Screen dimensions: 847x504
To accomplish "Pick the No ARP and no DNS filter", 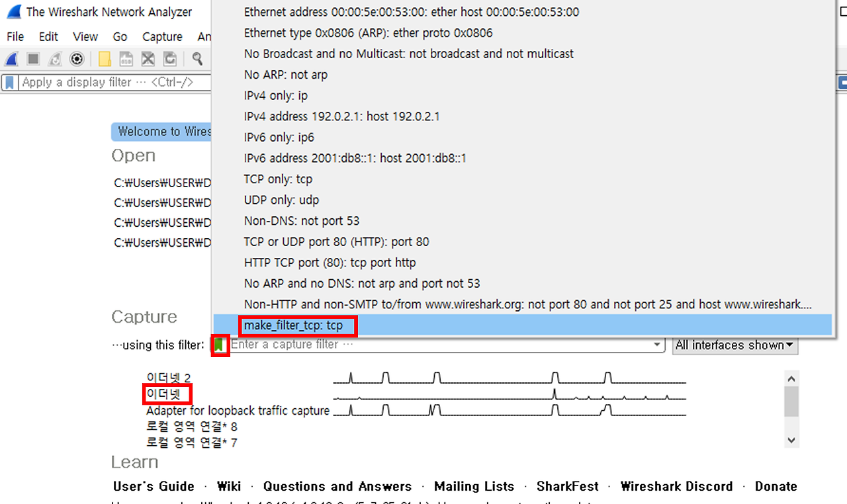I will (521, 284).
